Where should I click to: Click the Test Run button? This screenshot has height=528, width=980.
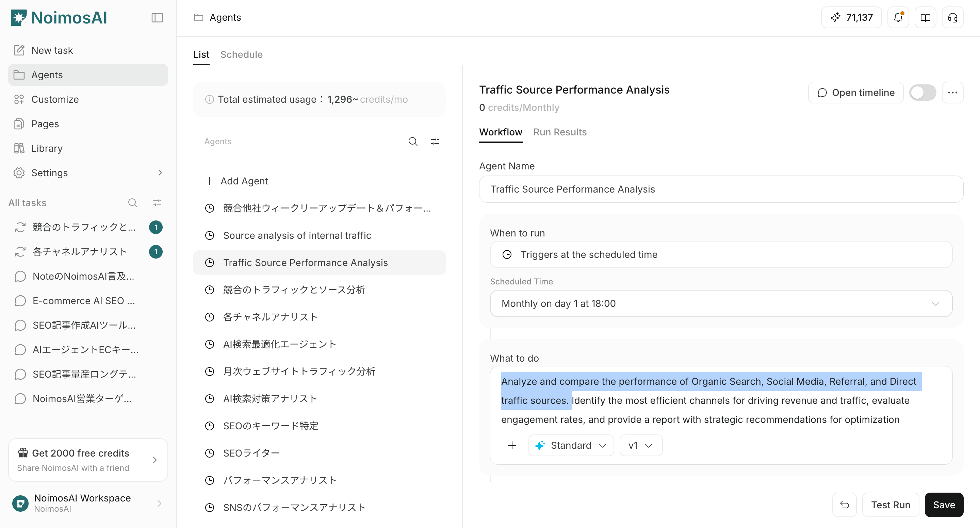tap(891, 505)
